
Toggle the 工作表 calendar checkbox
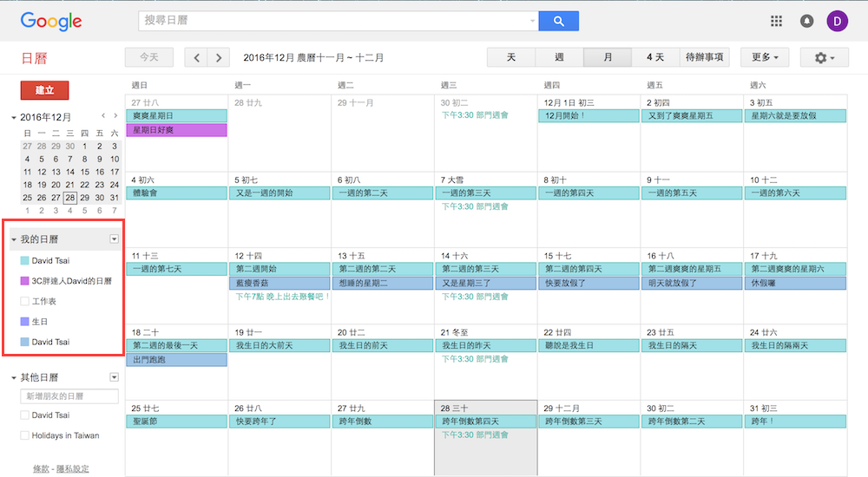24,301
